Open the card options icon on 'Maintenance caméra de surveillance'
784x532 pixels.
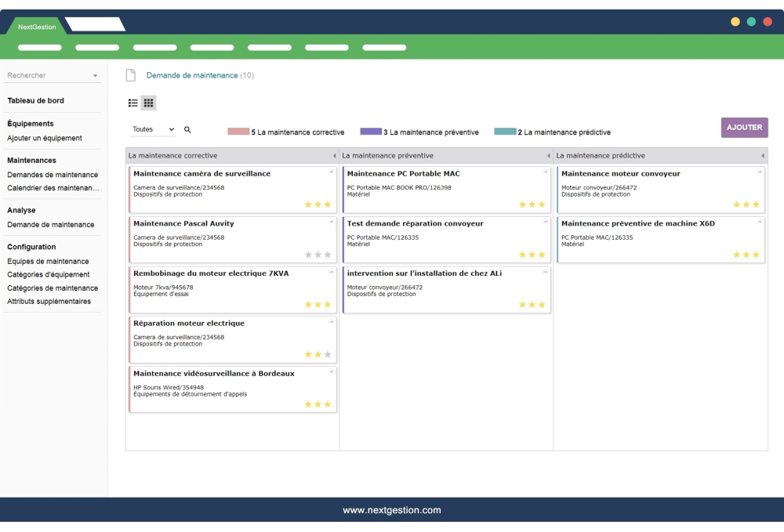(x=333, y=170)
